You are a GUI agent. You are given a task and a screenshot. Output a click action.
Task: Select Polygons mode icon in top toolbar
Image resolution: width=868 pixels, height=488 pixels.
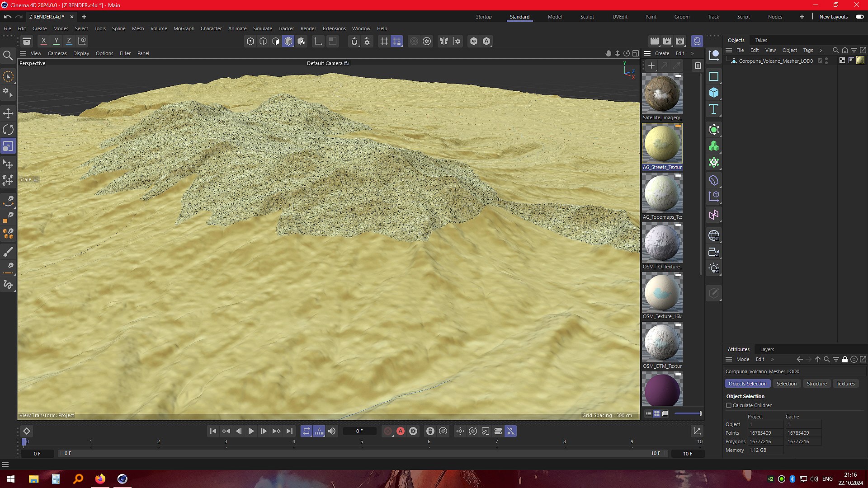point(276,41)
